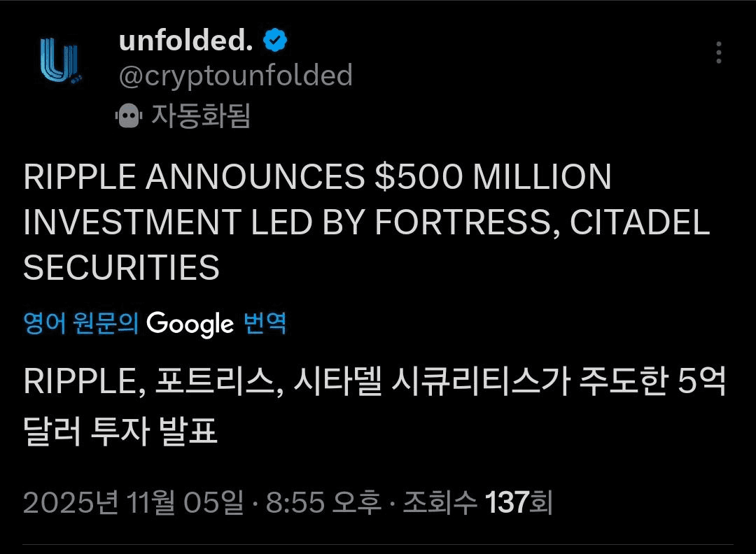This screenshot has height=554, width=756.
Task: Click "CITADEL" in the English headline
Action: point(640,222)
